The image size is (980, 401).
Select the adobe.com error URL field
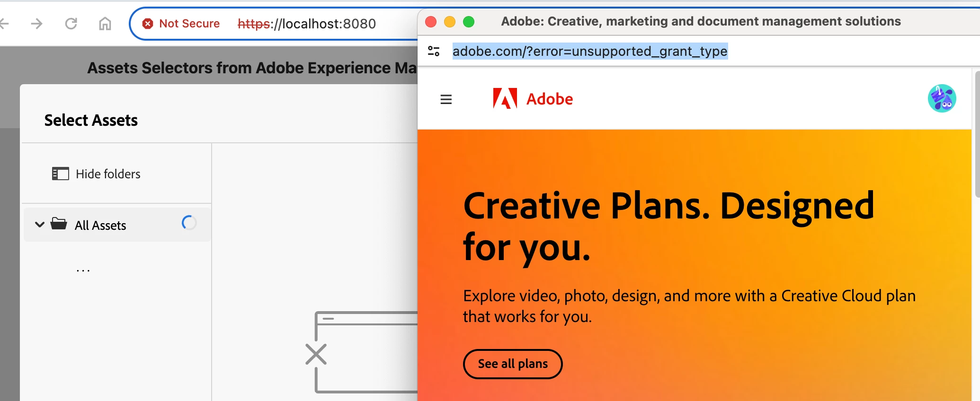pos(590,51)
